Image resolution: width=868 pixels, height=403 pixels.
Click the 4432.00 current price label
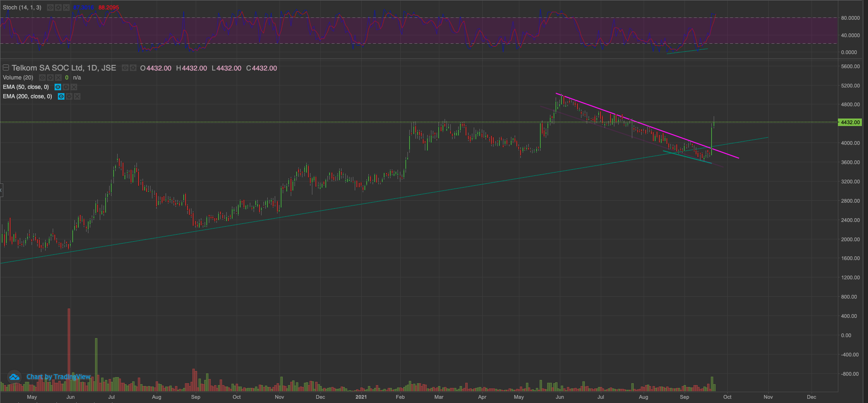click(x=850, y=122)
